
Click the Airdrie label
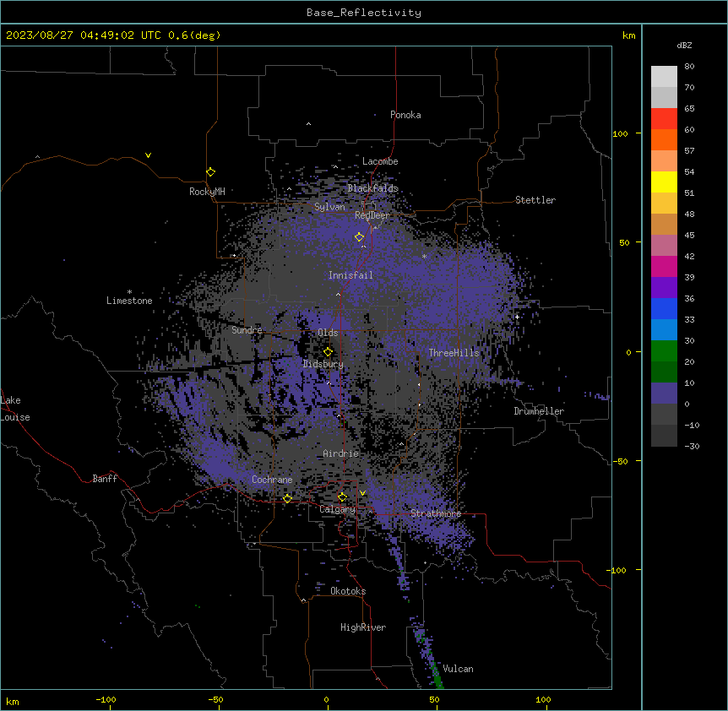(341, 453)
